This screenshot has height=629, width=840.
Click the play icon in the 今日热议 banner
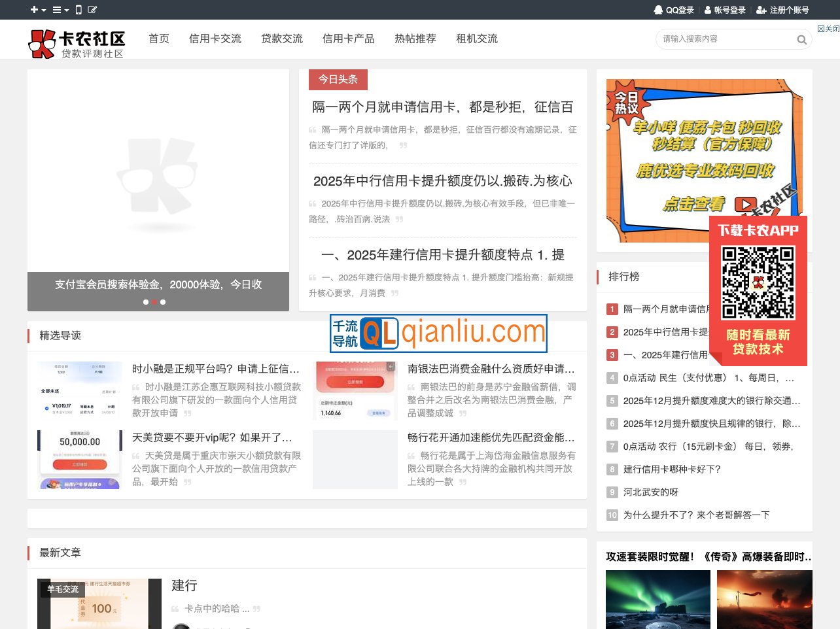(745, 204)
